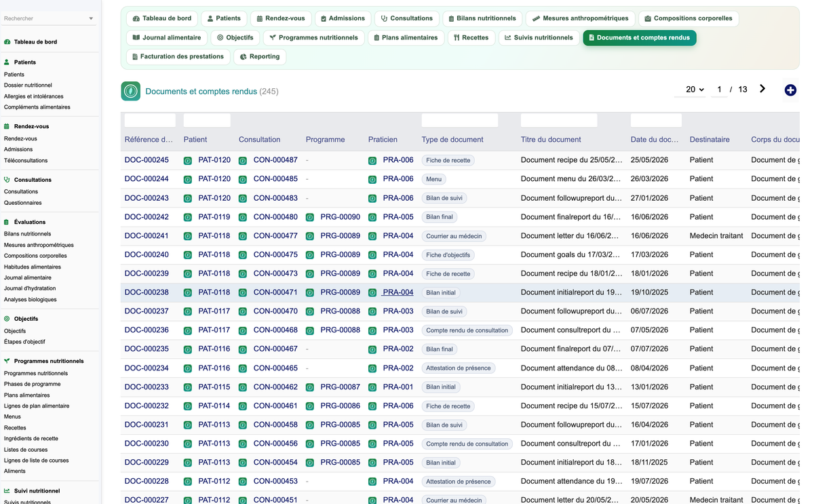Sort by the Praticien column header
The width and height of the screenshot is (814, 504).
pos(383,140)
